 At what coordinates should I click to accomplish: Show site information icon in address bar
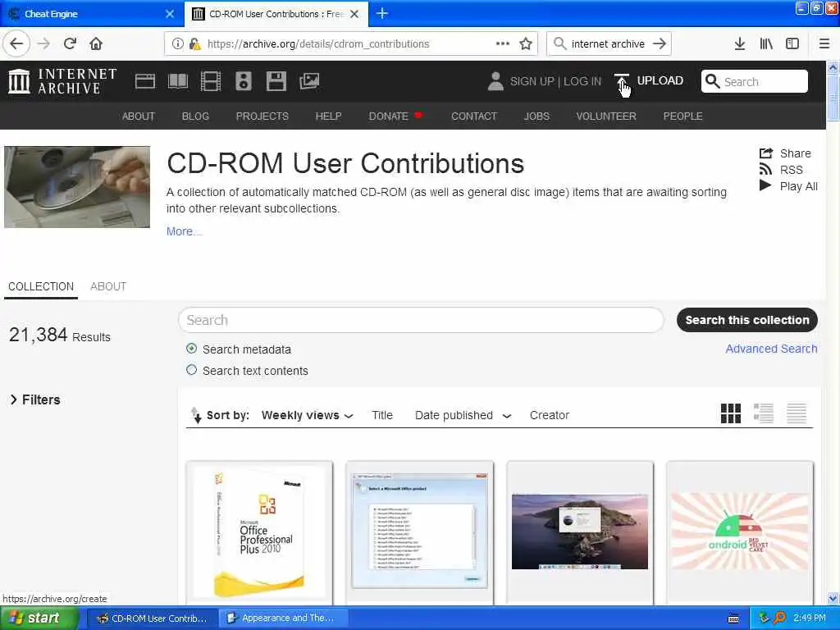click(x=177, y=44)
